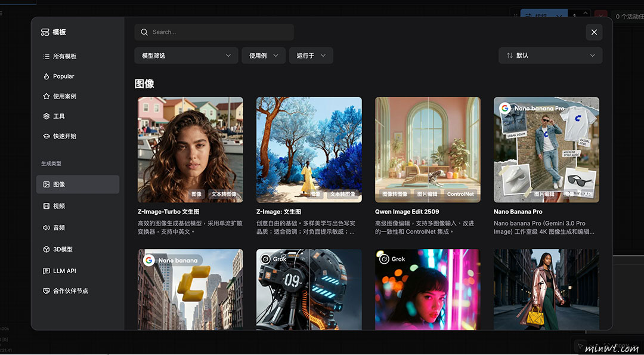The image size is (644, 355).
Task: Click the 使用案例 star icon
Action: pos(47,96)
